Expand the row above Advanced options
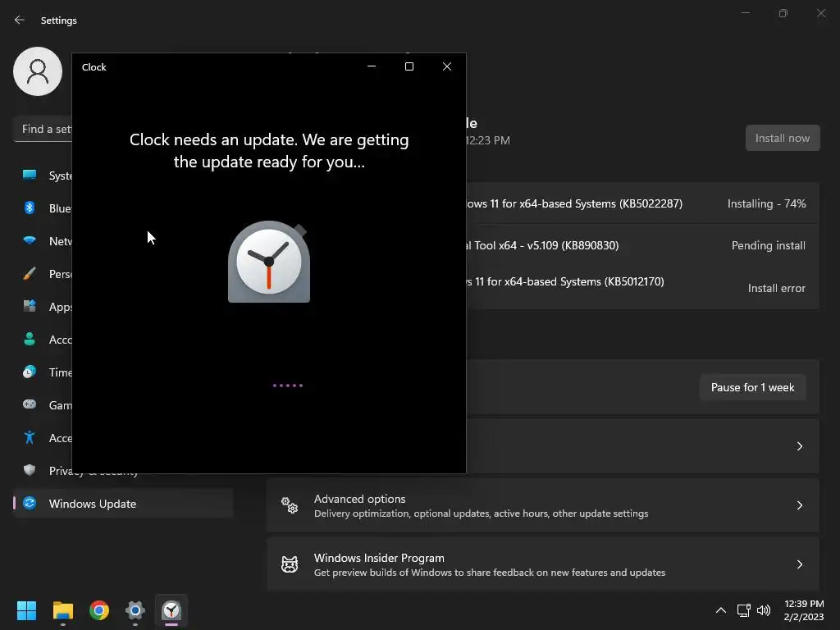 (x=799, y=446)
